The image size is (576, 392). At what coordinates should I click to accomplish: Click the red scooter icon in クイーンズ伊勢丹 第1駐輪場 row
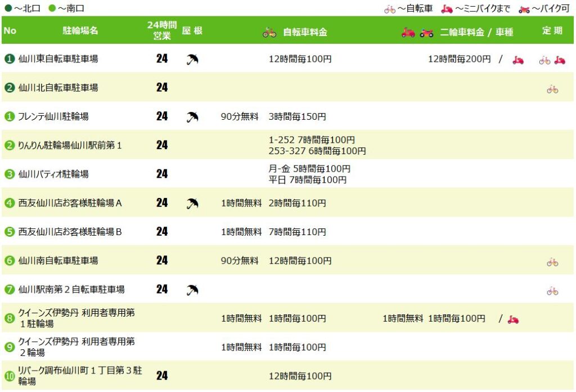tap(512, 319)
